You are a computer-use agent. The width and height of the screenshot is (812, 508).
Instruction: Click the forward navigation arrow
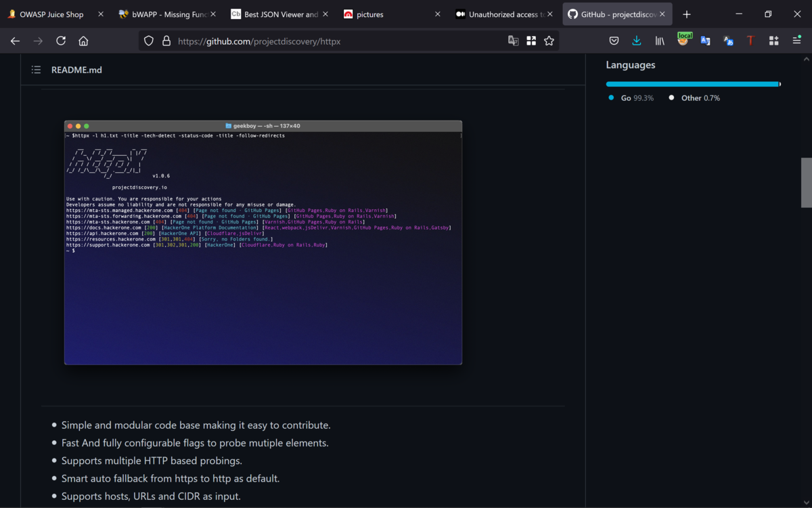coord(38,41)
